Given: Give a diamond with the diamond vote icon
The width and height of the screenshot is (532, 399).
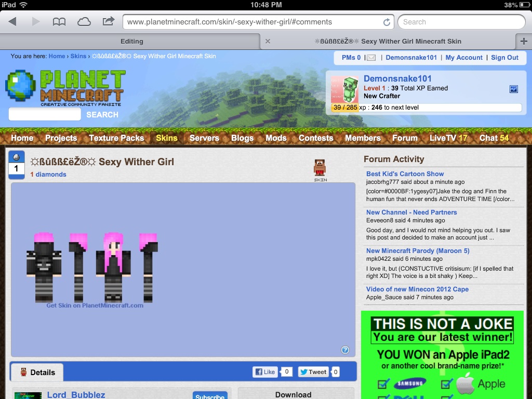Looking at the screenshot, I should [16, 157].
